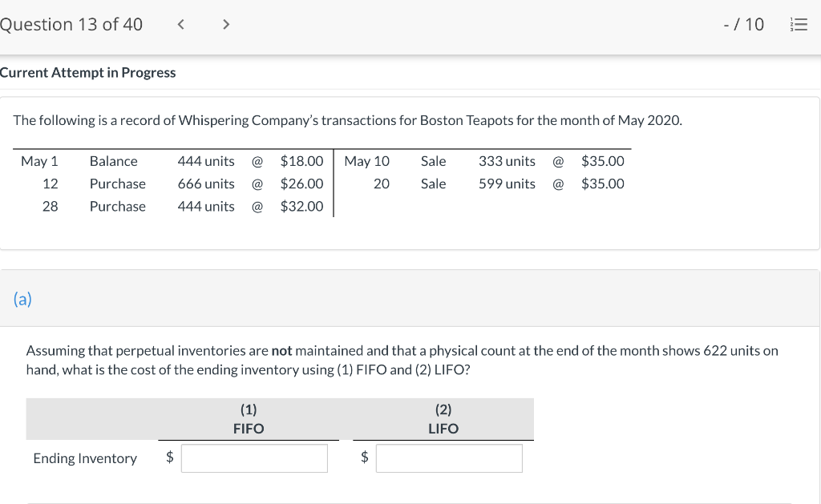Click the May 20 '$35.00' sale price

pos(603,183)
